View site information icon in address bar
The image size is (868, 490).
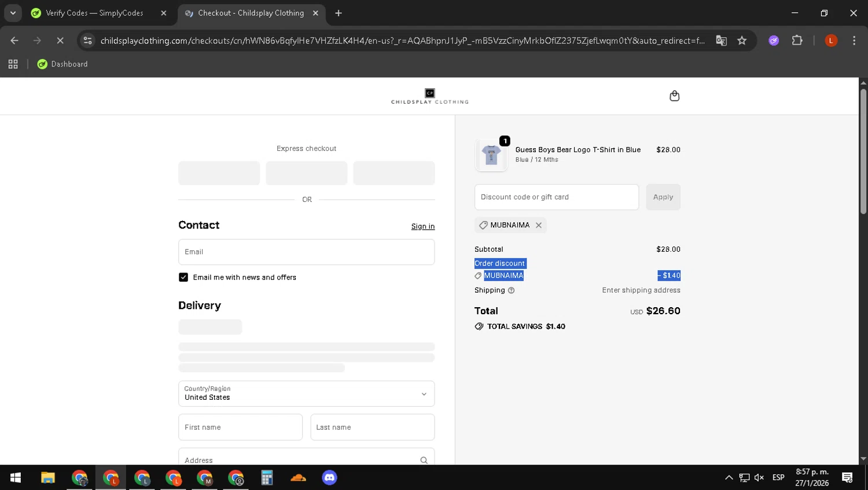coord(87,40)
